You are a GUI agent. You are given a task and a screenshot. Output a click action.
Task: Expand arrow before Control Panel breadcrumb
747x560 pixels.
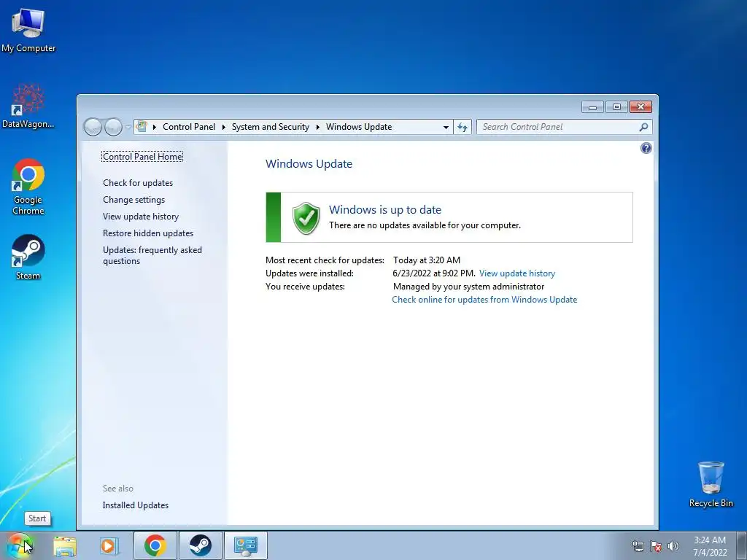(x=155, y=127)
